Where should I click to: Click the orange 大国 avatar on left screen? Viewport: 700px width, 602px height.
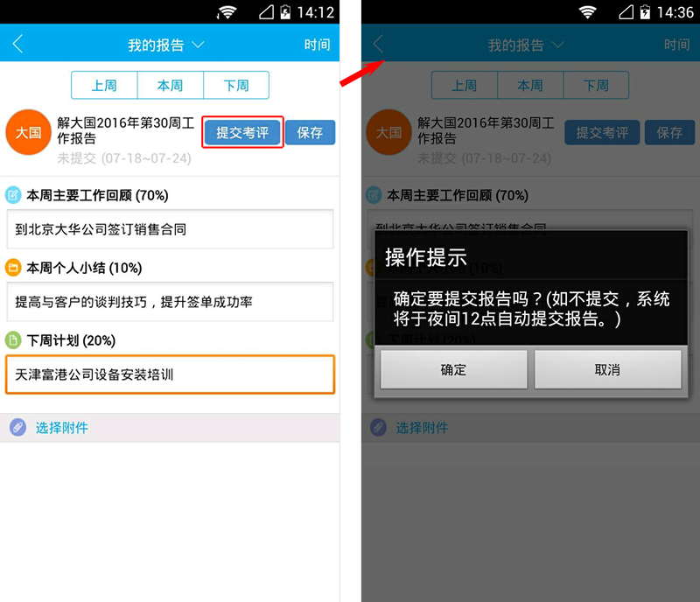[x=28, y=132]
